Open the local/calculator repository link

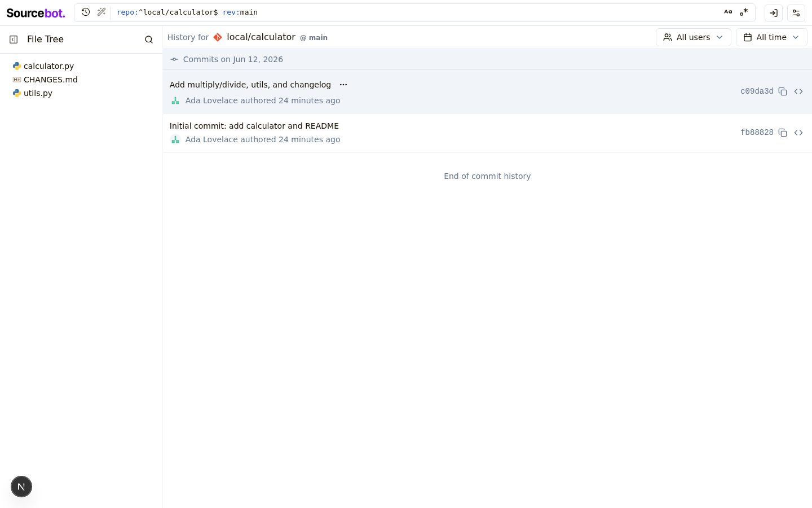point(261,37)
